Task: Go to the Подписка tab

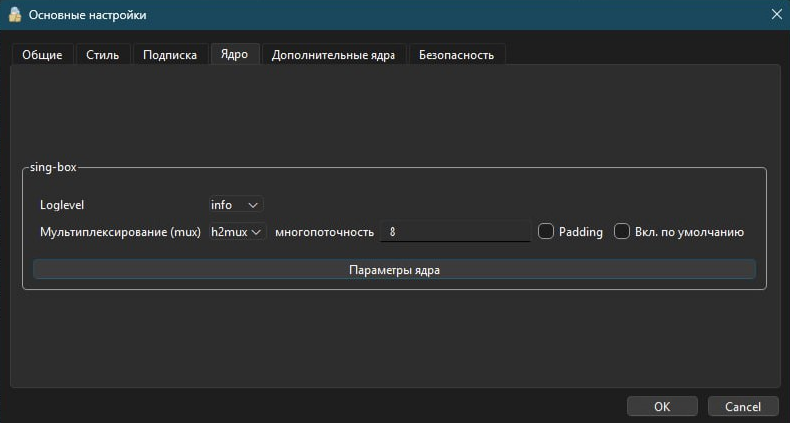Action: tap(170, 55)
